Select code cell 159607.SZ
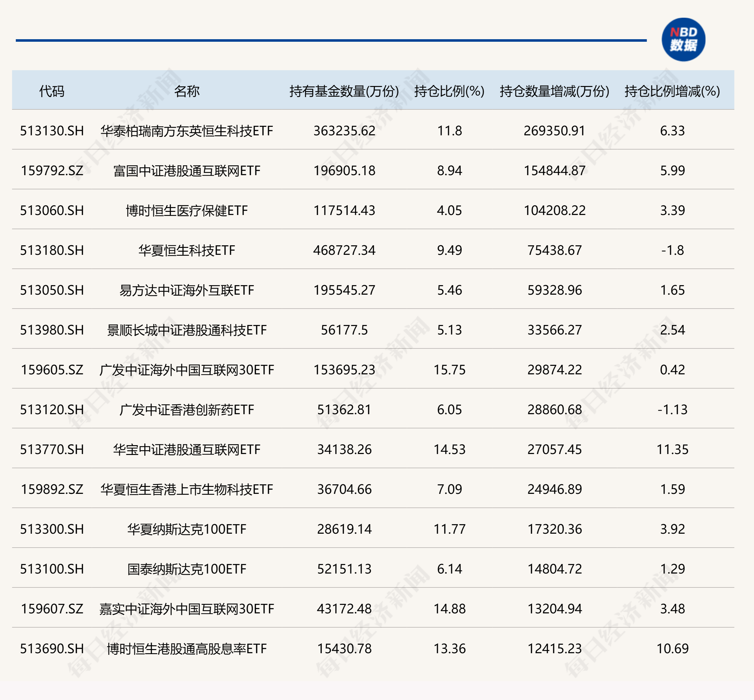The image size is (754, 700). coord(52,609)
